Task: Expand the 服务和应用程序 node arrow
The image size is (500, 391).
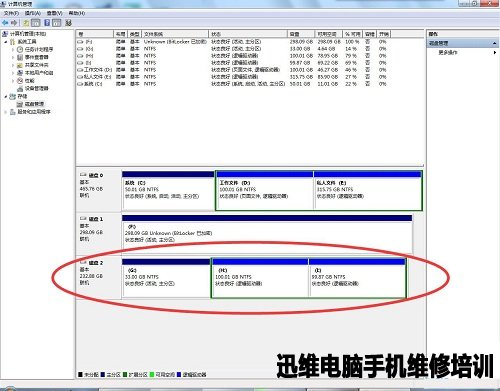Action: coord(6,112)
